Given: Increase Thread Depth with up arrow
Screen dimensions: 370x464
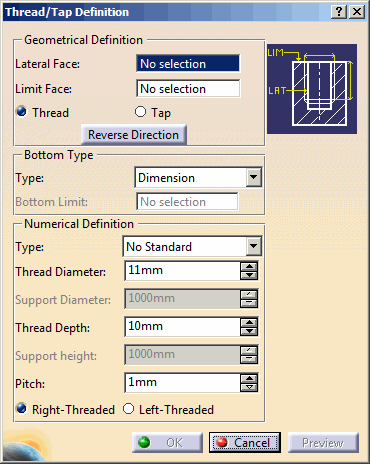Looking at the screenshot, I should 249,322.
